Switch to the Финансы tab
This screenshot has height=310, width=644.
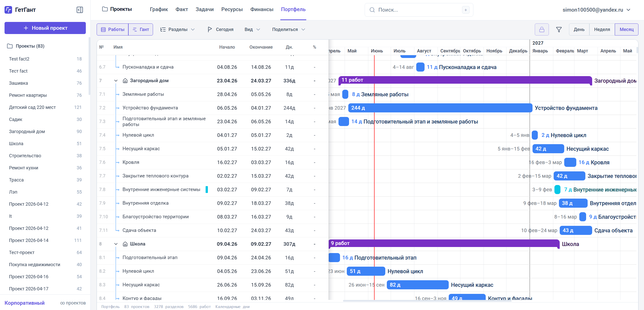[x=262, y=9]
